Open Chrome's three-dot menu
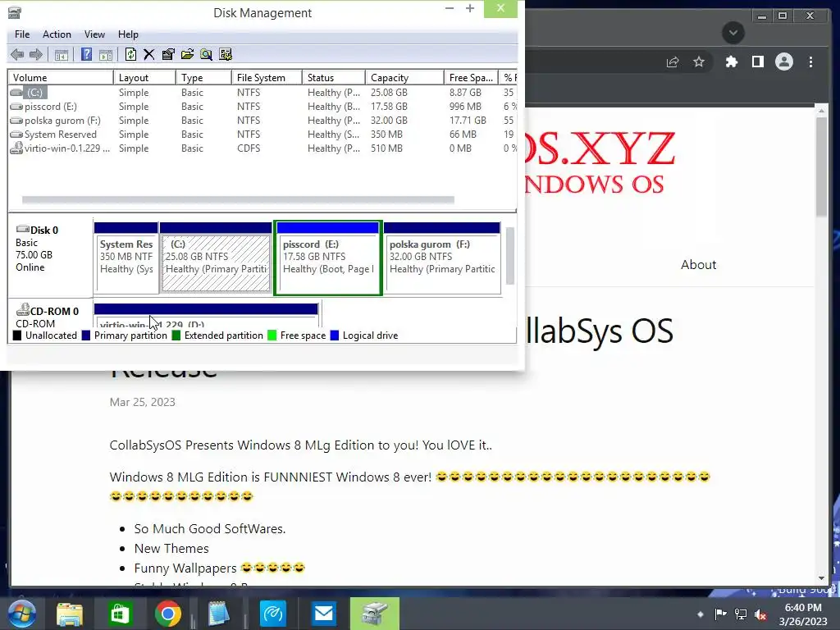Screen dimensions: 840x630 tap(810, 62)
